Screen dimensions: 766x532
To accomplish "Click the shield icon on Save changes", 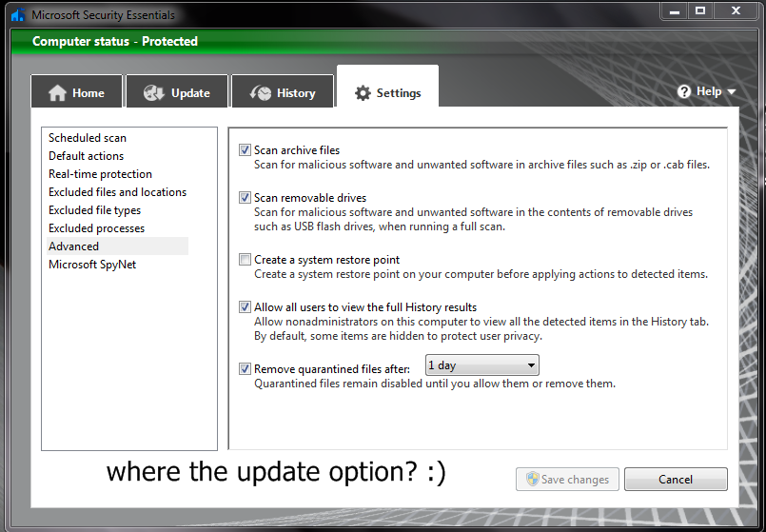I will point(532,479).
